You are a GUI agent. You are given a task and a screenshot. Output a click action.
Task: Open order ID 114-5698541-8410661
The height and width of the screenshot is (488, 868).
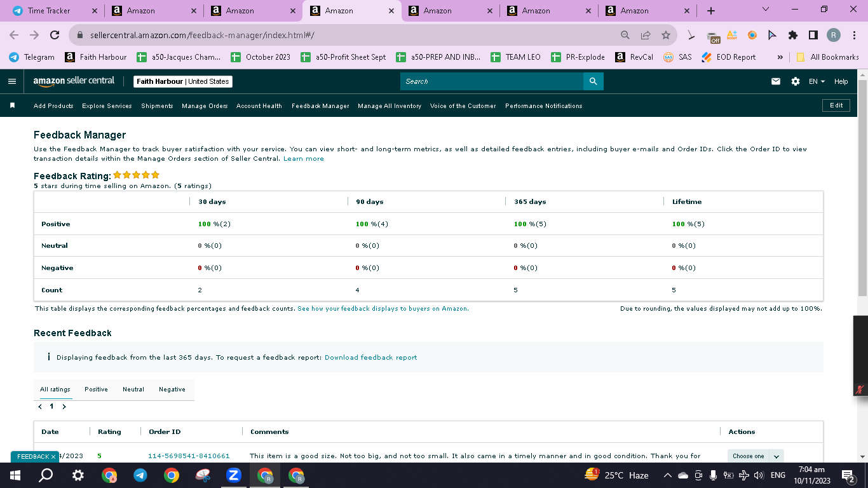tap(189, 456)
